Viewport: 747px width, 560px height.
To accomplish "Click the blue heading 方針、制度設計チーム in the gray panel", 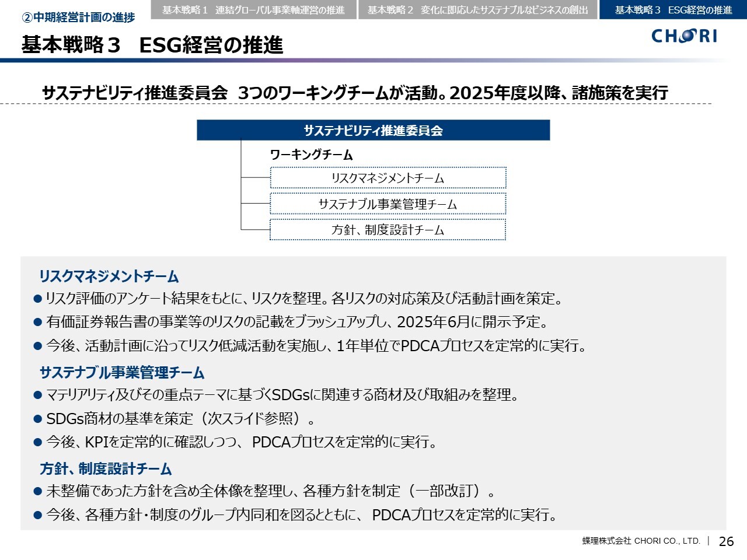I will pos(106,469).
